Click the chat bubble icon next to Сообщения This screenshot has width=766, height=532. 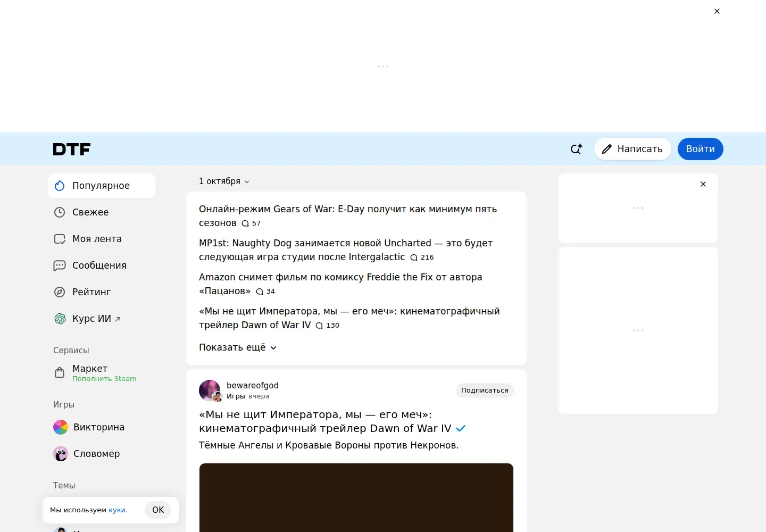click(60, 265)
